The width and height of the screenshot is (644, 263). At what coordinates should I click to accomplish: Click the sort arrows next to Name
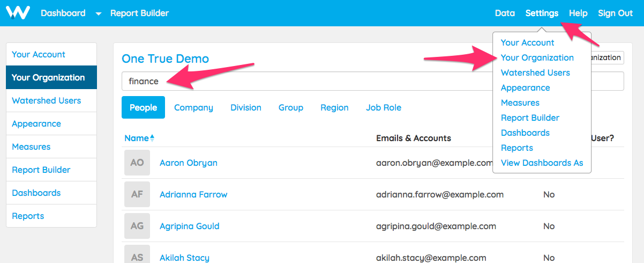click(152, 138)
